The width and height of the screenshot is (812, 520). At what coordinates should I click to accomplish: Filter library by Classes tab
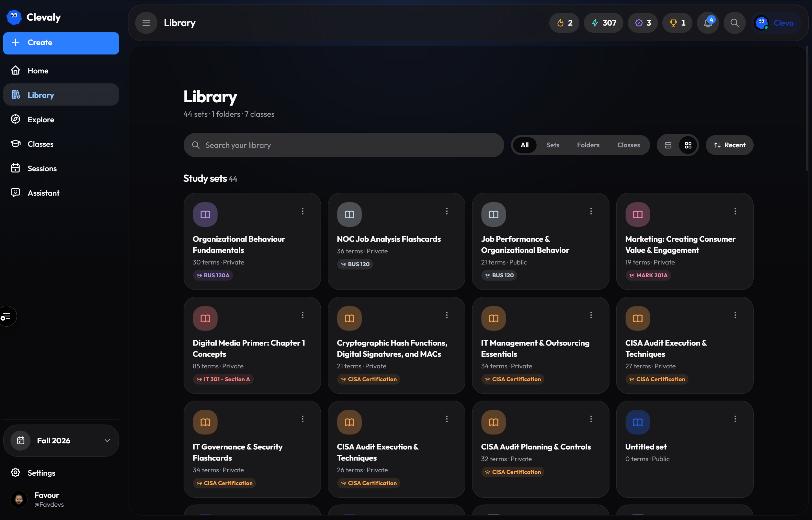(x=628, y=145)
